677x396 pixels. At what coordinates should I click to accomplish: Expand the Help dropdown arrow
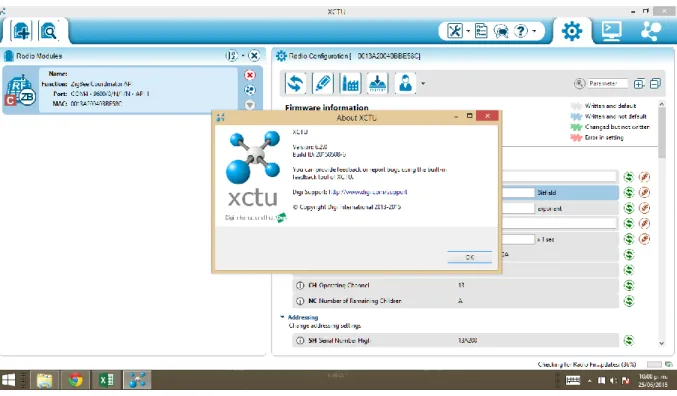pos(535,31)
